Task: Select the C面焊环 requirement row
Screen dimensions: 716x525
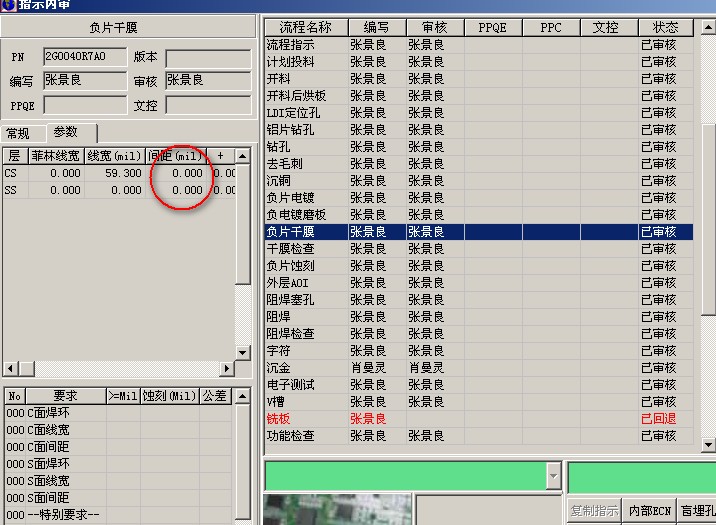Action: [119, 413]
